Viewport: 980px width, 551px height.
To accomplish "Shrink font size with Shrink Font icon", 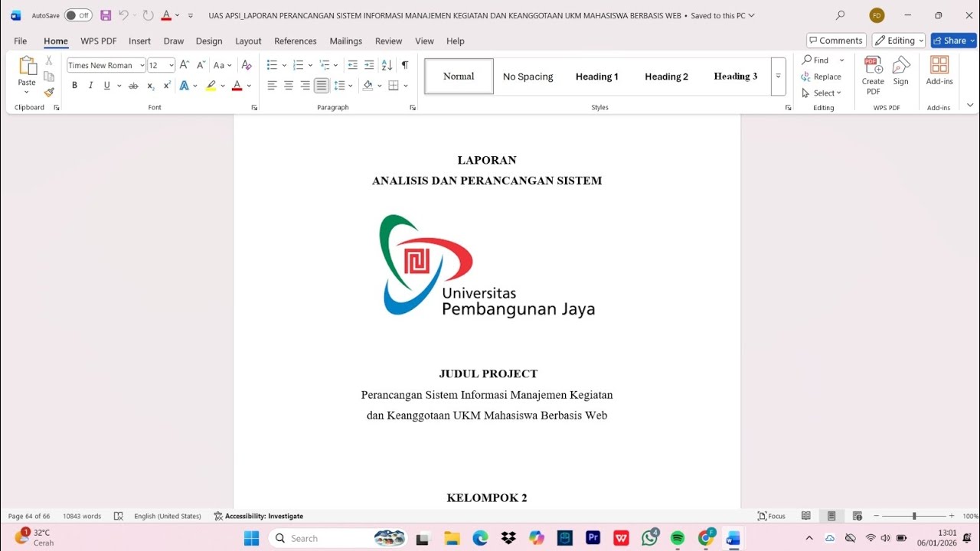I will click(201, 65).
